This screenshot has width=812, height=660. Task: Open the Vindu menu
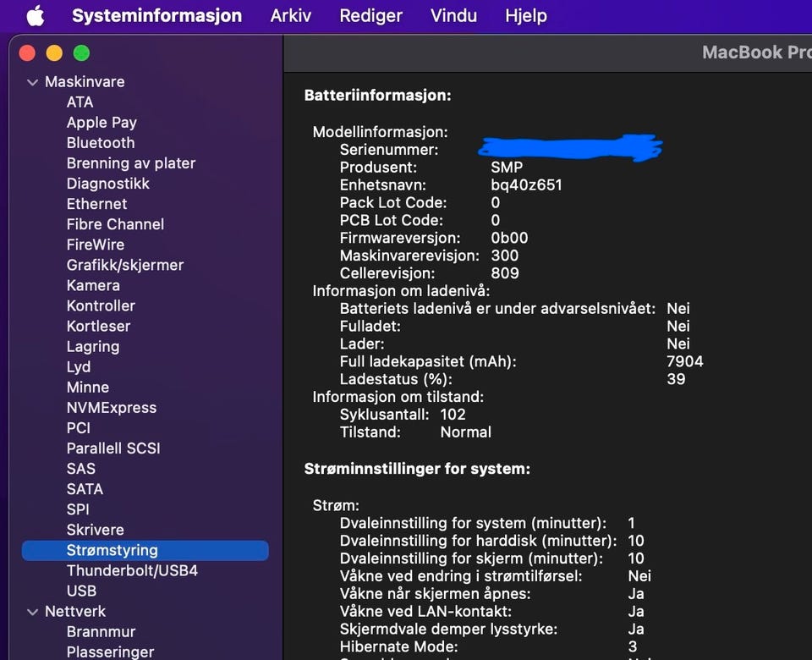click(x=453, y=15)
